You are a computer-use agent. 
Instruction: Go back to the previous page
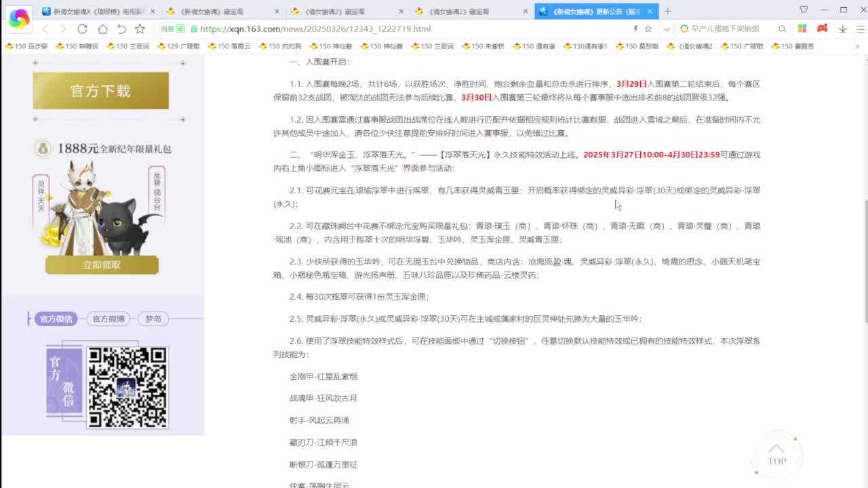45,29
